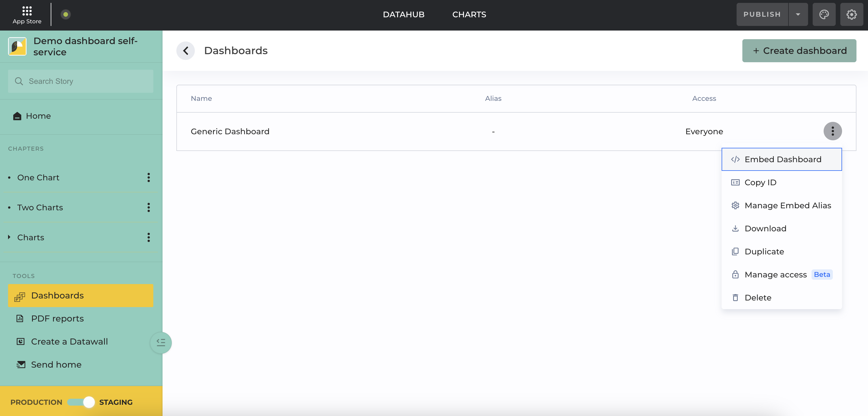Choose Download from the menu
Screen dimensions: 868x416
pos(782,228)
